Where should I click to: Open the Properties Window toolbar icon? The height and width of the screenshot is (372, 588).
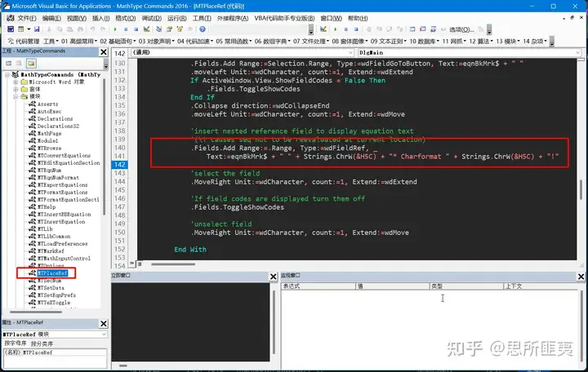pyautogui.click(x=170, y=29)
